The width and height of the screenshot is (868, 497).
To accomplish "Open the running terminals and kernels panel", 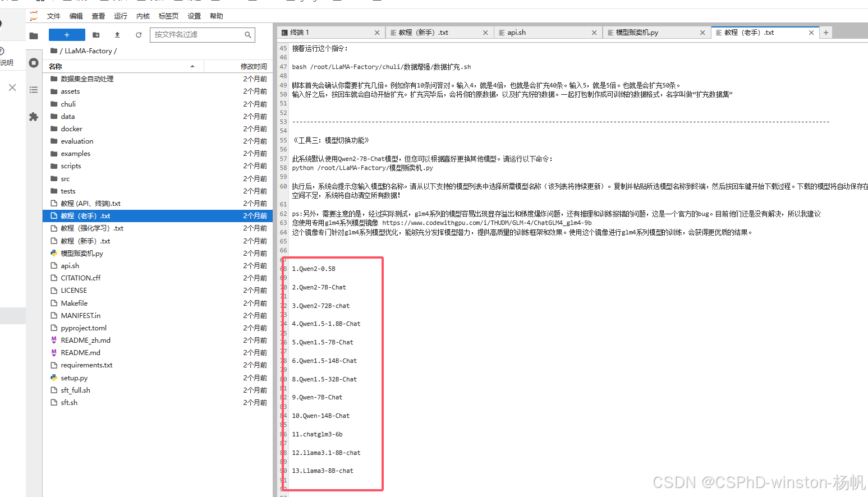I will point(34,63).
